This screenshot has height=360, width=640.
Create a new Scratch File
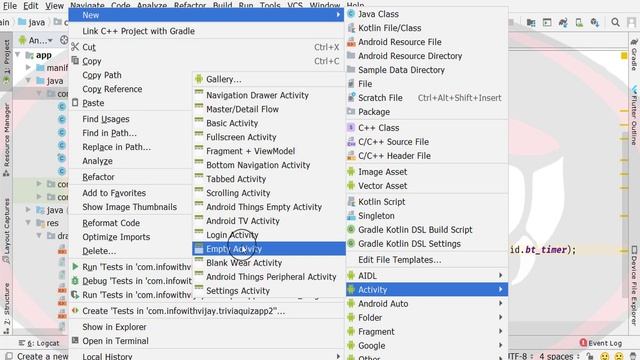tap(427, 98)
